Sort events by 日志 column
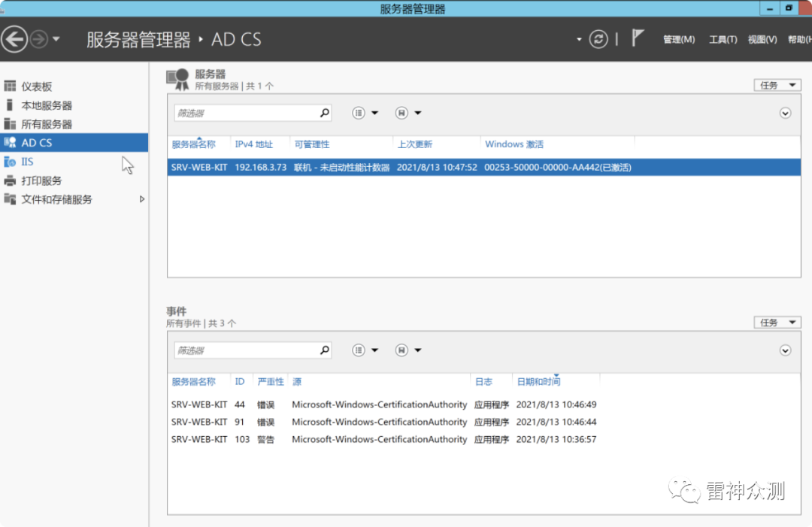The width and height of the screenshot is (812, 527). [x=483, y=382]
